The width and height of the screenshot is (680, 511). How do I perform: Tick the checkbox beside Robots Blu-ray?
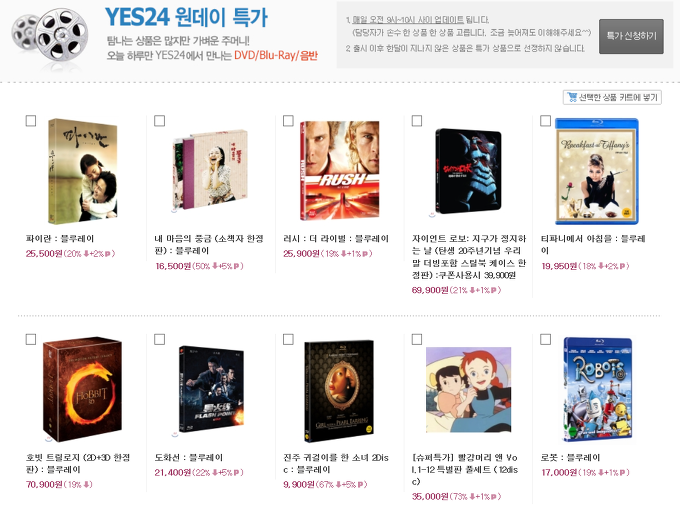click(x=546, y=339)
